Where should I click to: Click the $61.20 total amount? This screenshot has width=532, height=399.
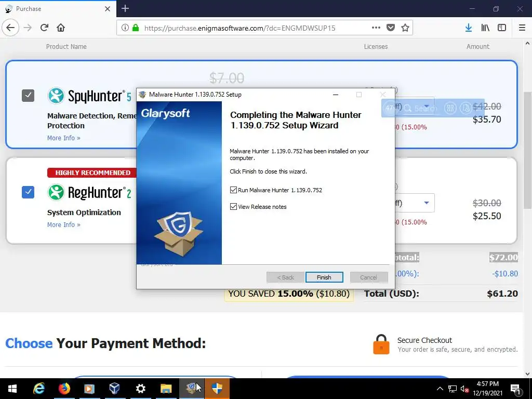502,294
